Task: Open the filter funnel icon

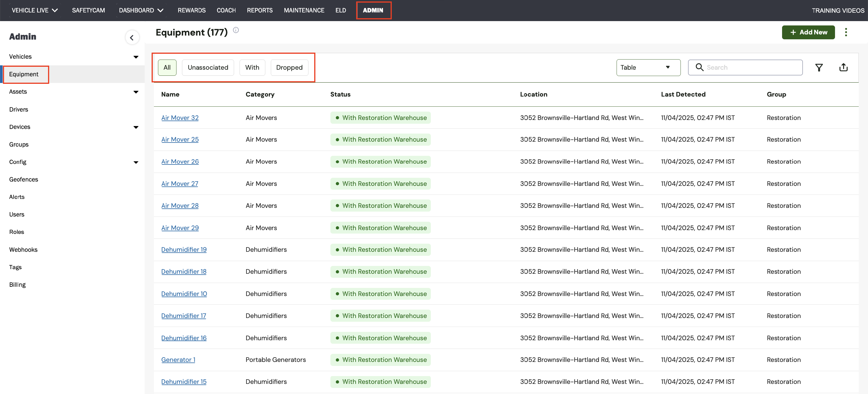Action: click(x=819, y=68)
